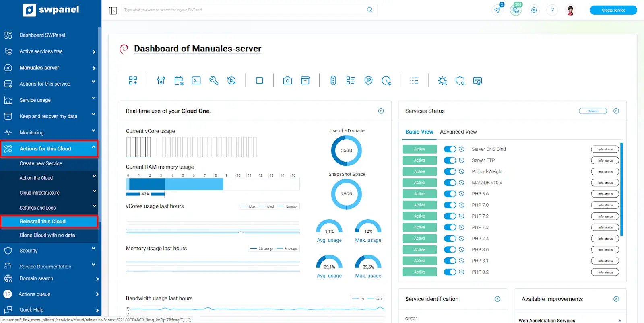
Task: Open the terminal console icon in toolbar
Action: pyautogui.click(x=196, y=81)
